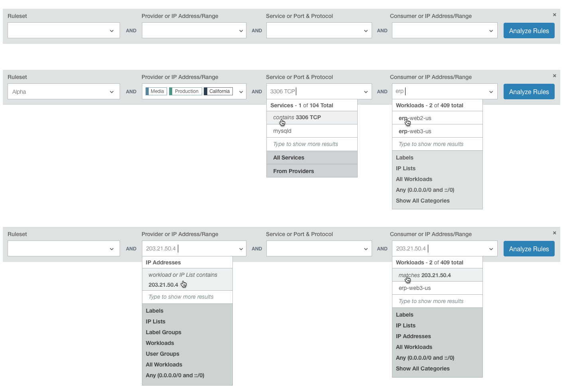Pick the erp-web2-us workload
Image resolution: width=569 pixels, height=392 pixels.
pyautogui.click(x=437, y=118)
